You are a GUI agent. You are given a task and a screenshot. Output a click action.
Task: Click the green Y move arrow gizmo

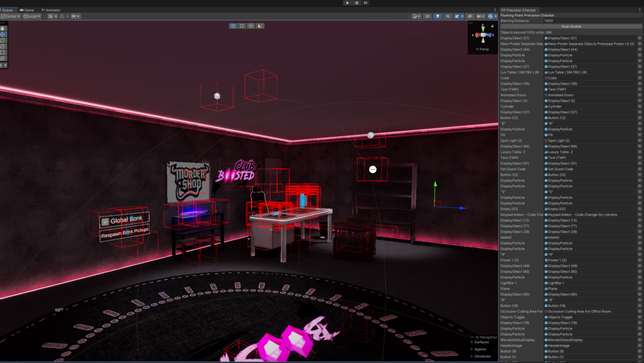click(x=435, y=184)
